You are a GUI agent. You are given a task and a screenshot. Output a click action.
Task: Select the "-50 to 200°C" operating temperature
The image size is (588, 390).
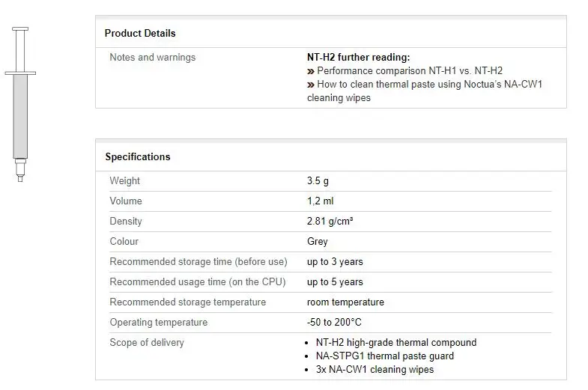click(334, 322)
